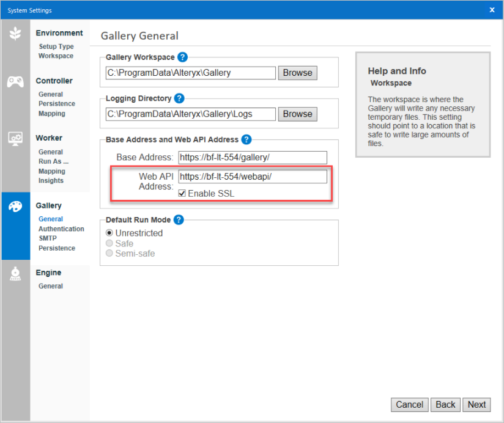The width and height of the screenshot is (504, 423).
Task: Select the Unrestricted run mode
Action: [x=109, y=233]
